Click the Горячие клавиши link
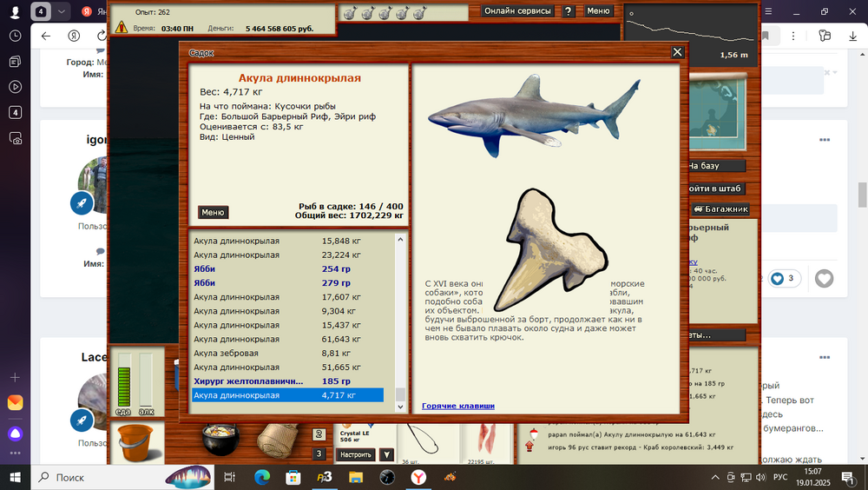 (457, 406)
